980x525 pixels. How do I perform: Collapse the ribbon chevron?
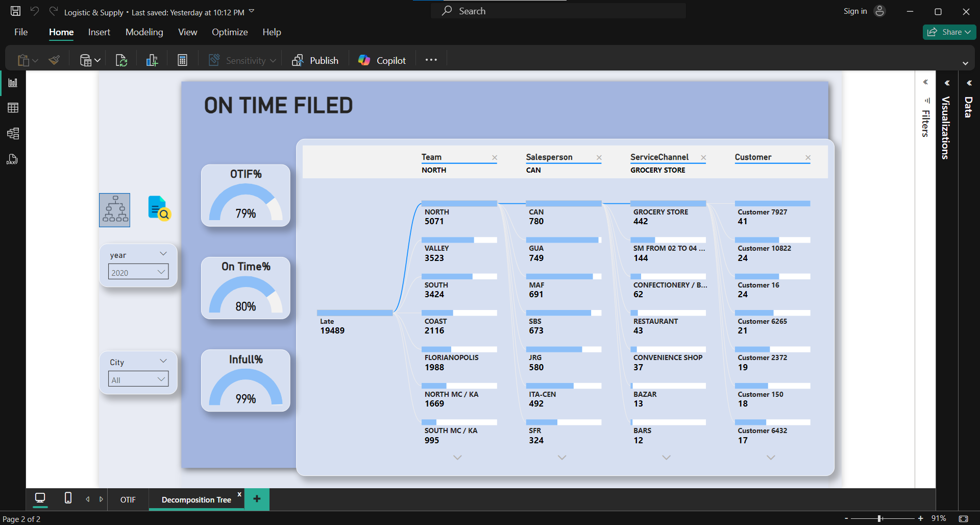coord(965,63)
